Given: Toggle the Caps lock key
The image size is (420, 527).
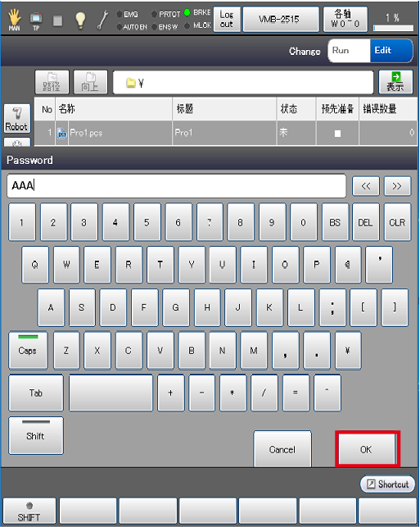Looking at the screenshot, I should click(28, 351).
